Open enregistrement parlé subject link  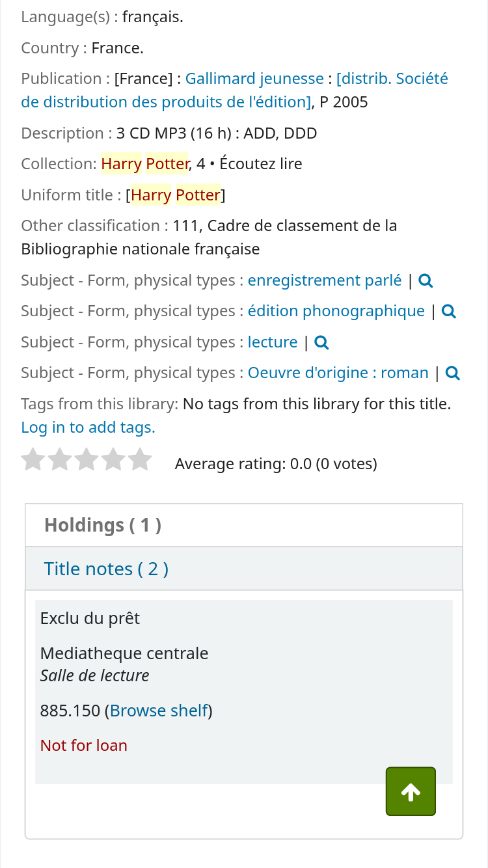(325, 281)
